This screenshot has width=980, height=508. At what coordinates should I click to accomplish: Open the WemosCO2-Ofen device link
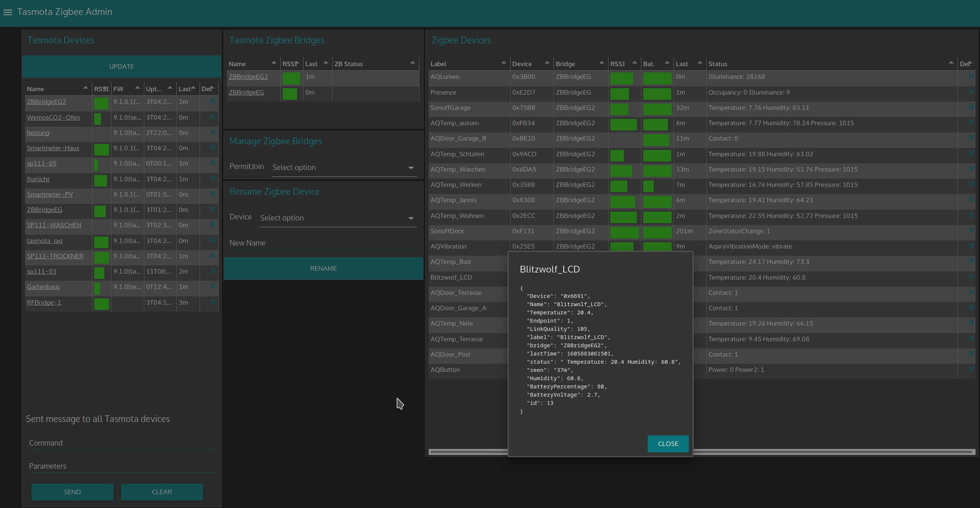click(53, 117)
